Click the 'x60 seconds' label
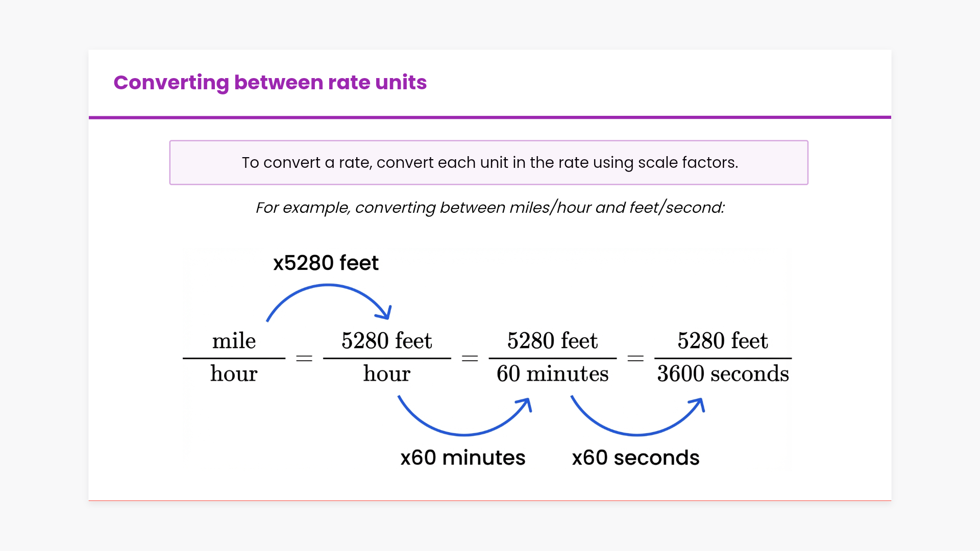Image resolution: width=980 pixels, height=551 pixels. [x=635, y=458]
